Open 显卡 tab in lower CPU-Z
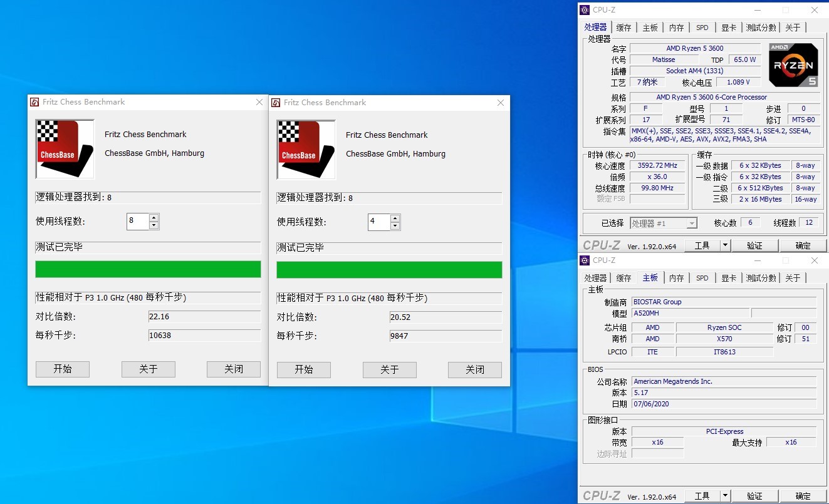 [x=729, y=278]
